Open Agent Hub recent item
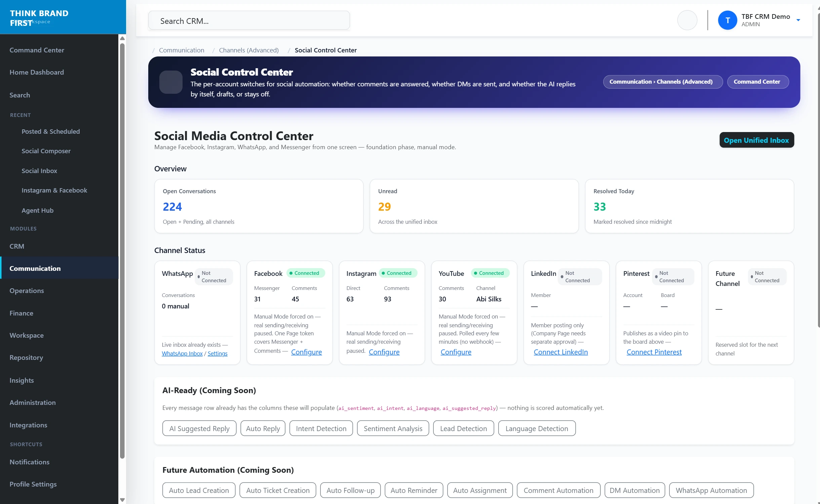 point(37,210)
